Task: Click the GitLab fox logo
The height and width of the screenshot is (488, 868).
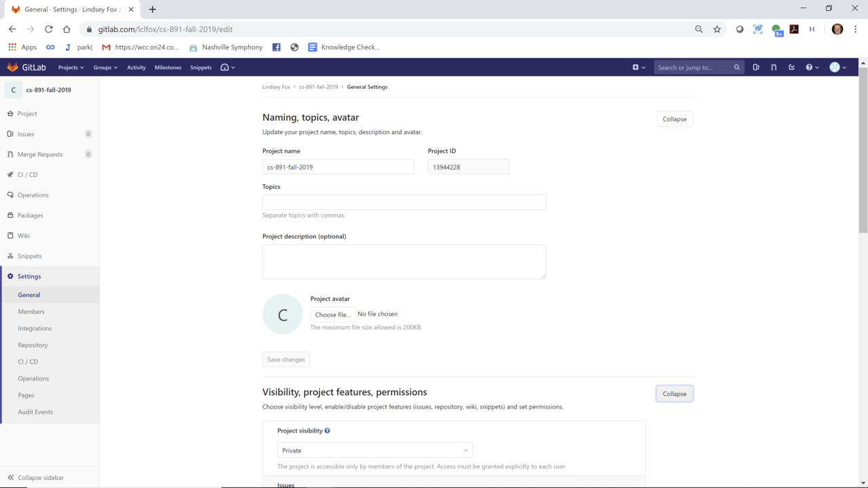Action: (13, 67)
